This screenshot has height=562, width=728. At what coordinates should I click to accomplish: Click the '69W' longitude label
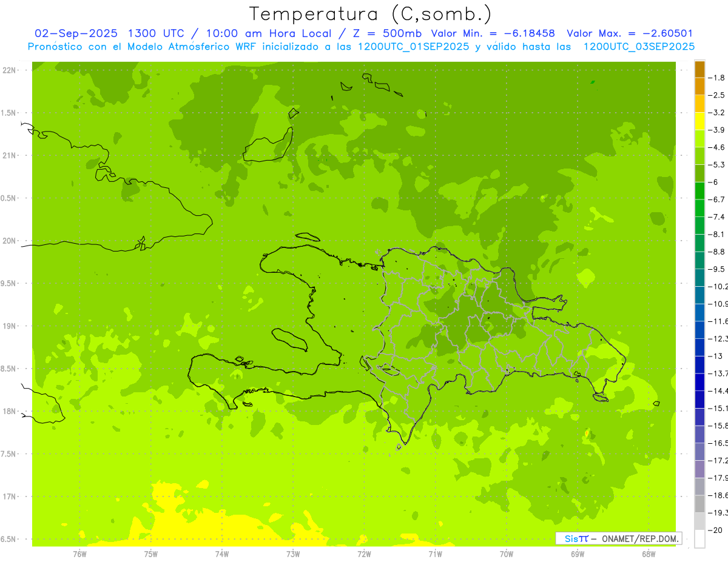(578, 554)
